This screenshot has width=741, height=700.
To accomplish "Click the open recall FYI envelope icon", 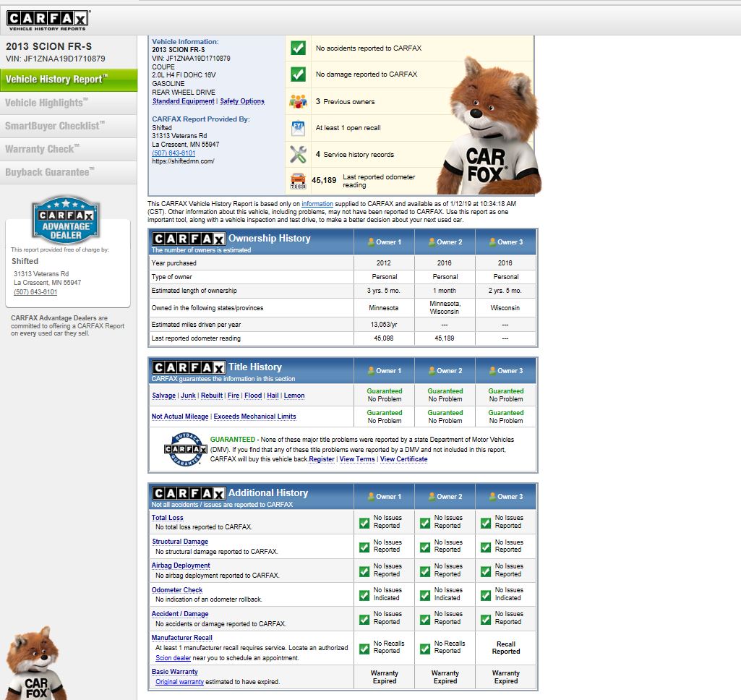I will (x=298, y=128).
